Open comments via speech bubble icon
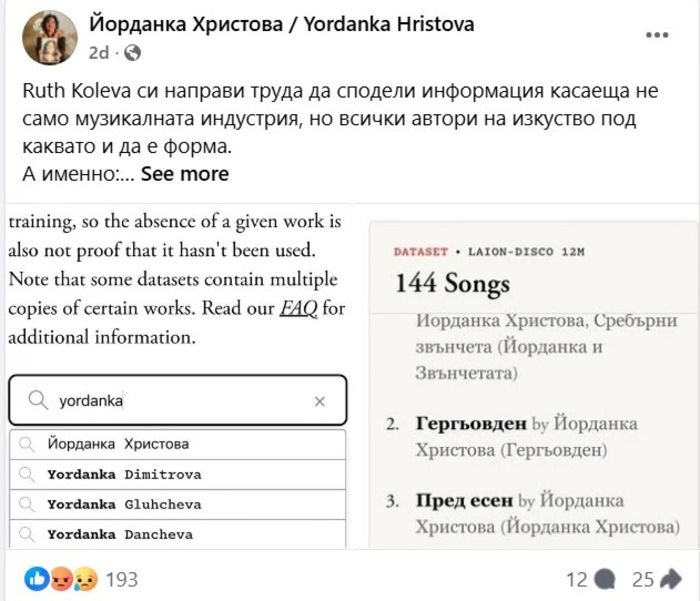700x601 pixels. [605, 579]
